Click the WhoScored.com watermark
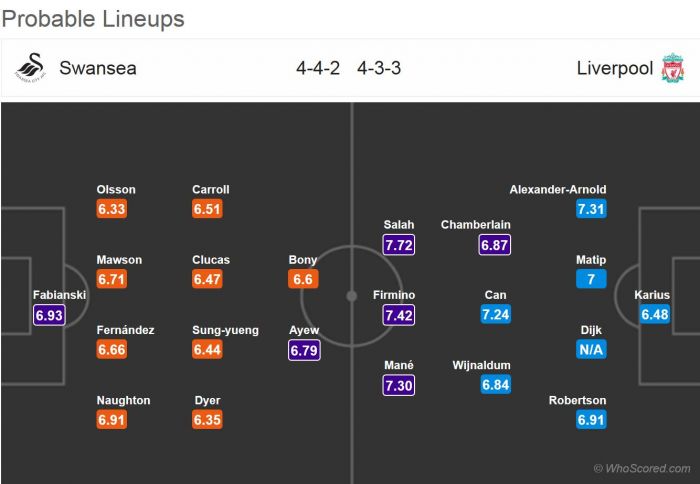Image resolution: width=700 pixels, height=484 pixels. click(641, 468)
